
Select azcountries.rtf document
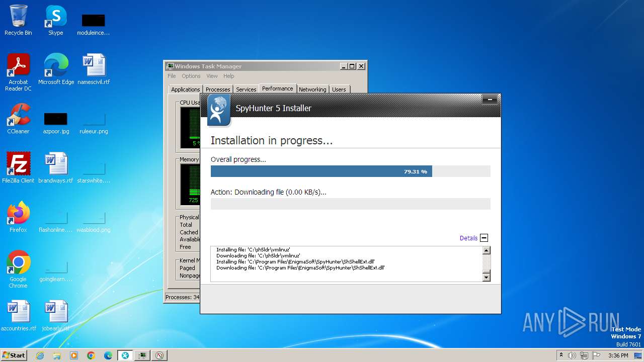coord(18,315)
